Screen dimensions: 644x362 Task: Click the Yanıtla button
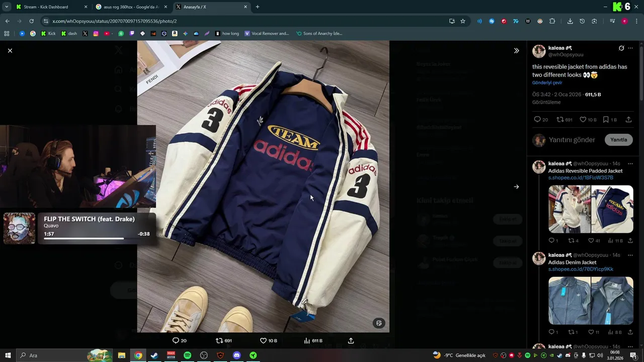click(618, 140)
